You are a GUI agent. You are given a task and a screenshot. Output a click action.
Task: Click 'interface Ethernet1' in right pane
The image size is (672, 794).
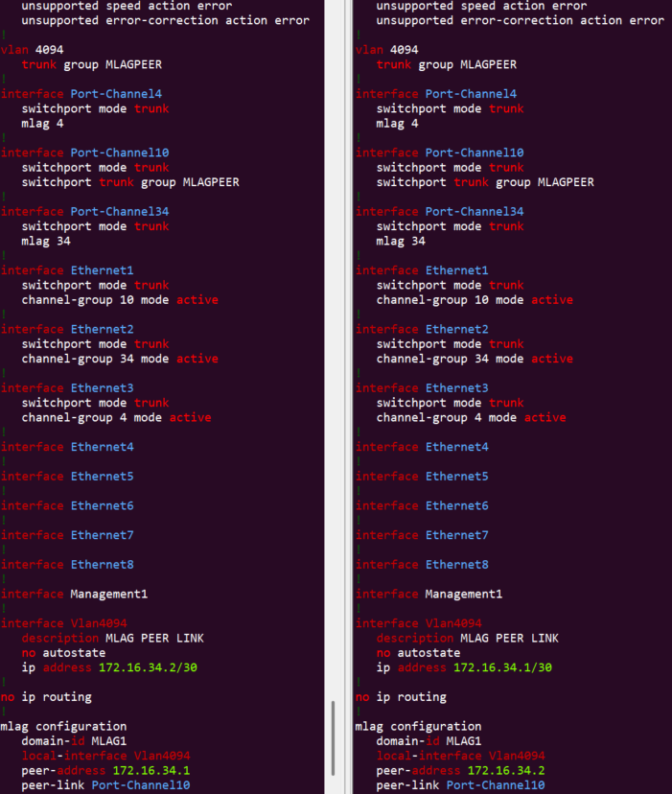coord(422,269)
